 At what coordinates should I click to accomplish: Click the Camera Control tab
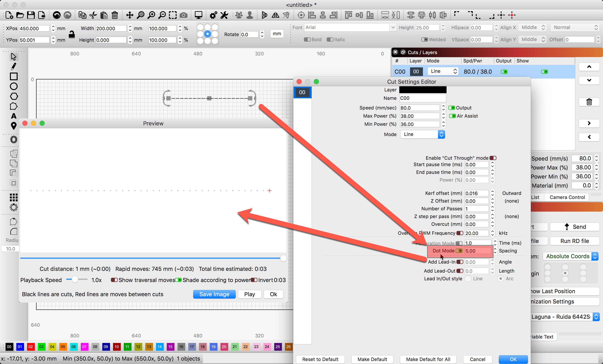point(567,197)
